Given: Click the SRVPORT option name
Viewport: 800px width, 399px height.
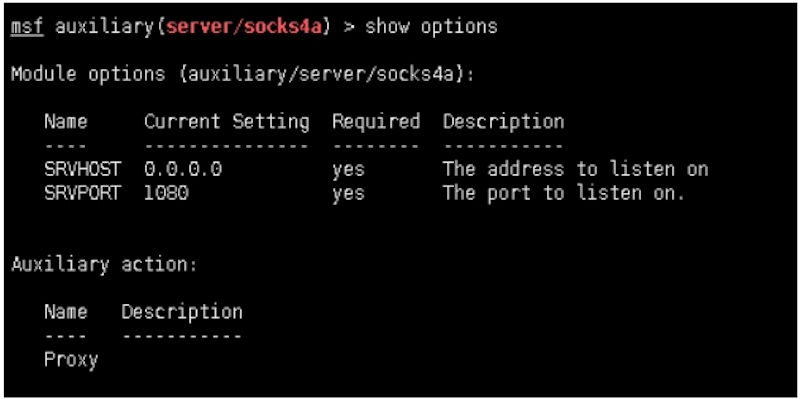Looking at the screenshot, I should tap(83, 193).
